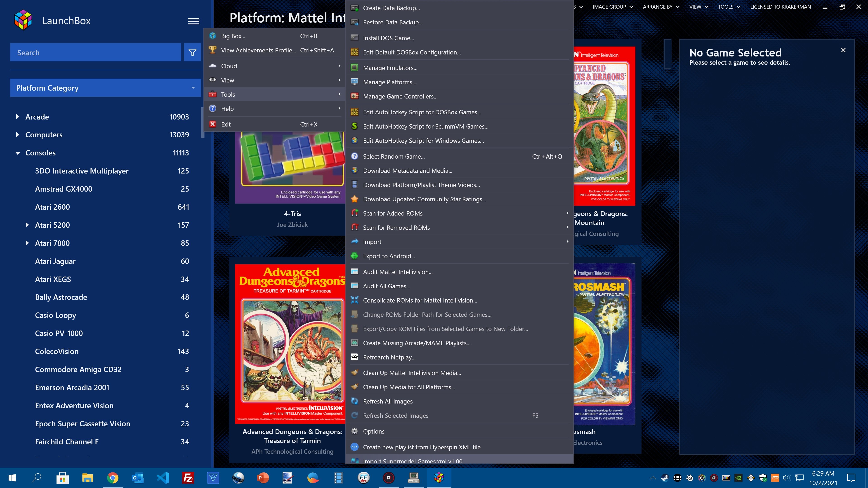
Task: Click the Retroarch Netplay icon
Action: 354,357
